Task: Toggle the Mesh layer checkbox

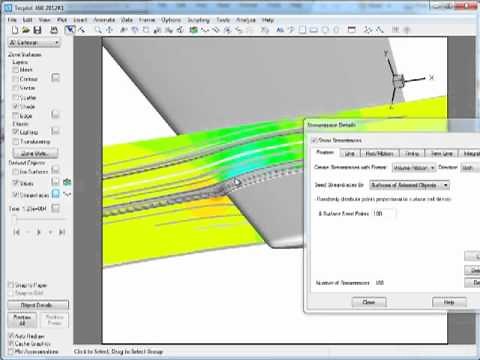Action: 15,70
